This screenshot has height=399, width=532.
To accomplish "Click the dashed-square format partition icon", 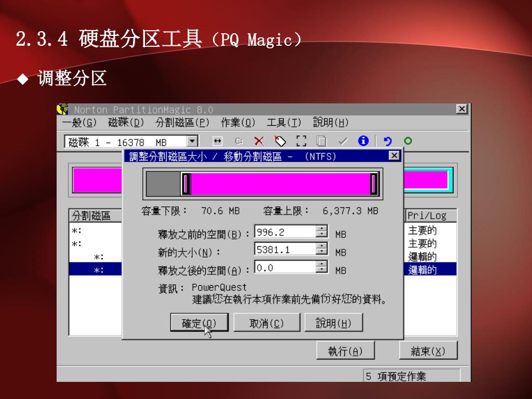I will [301, 141].
